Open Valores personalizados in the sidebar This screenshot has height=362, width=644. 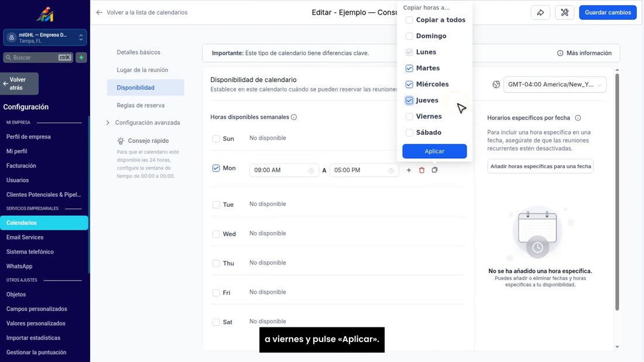click(36, 323)
